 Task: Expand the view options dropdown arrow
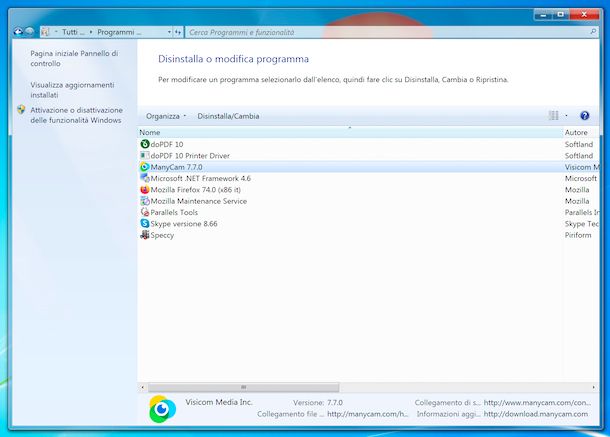pyautogui.click(x=566, y=116)
